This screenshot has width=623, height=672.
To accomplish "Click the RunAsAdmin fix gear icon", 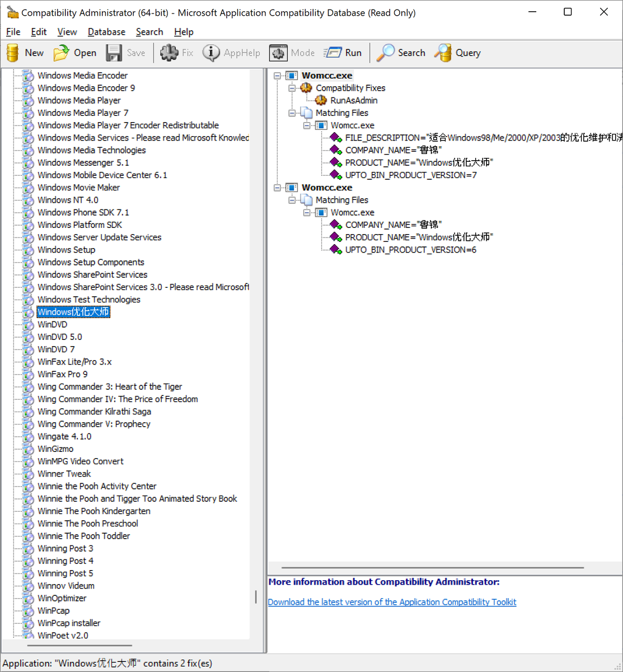I will (321, 100).
